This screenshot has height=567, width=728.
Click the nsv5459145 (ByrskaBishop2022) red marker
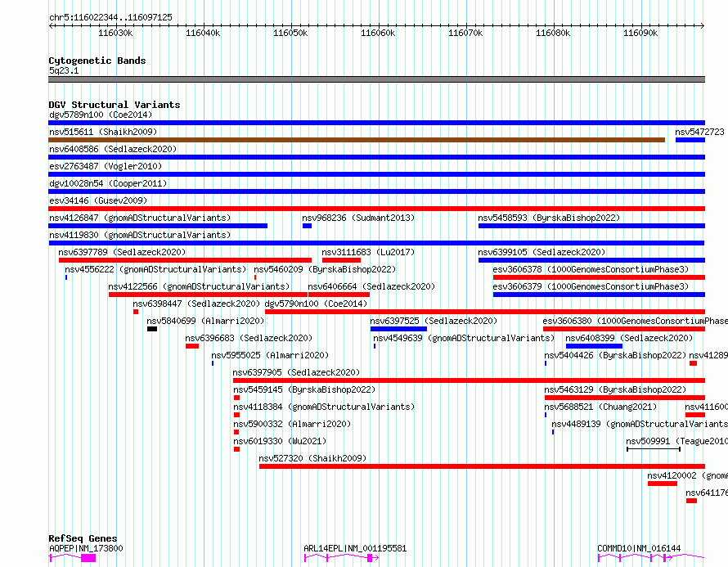tap(236, 398)
